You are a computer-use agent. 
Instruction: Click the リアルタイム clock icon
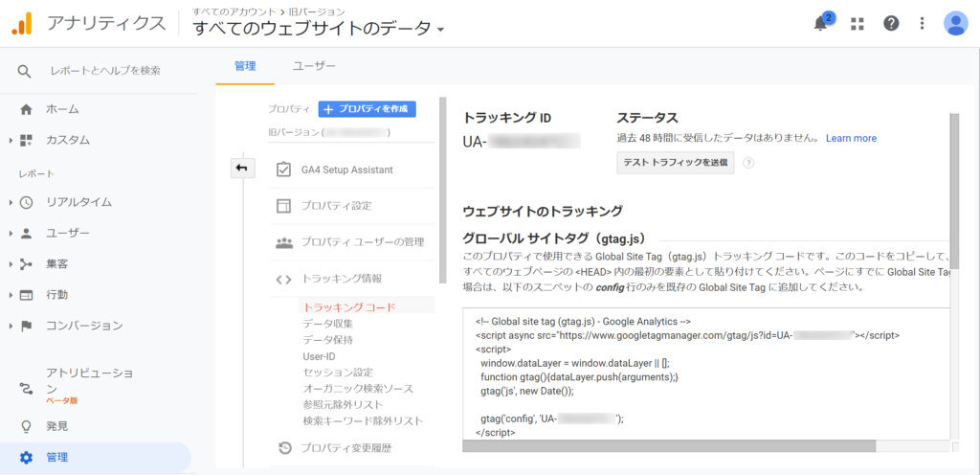26,202
